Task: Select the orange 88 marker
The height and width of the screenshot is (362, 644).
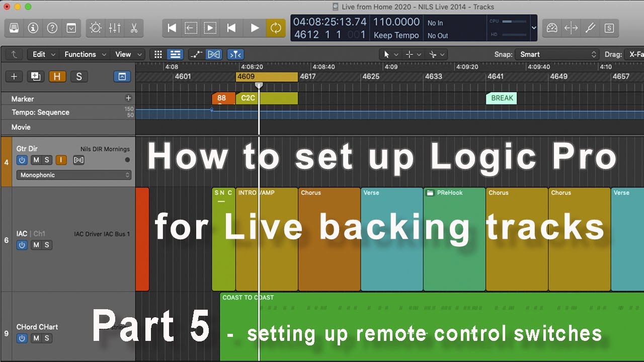Action: 223,98
